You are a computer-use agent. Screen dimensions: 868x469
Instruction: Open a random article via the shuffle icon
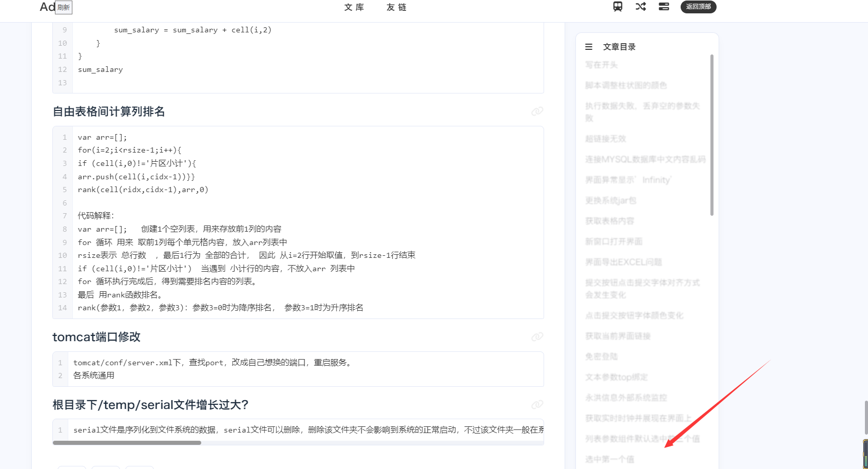(641, 7)
